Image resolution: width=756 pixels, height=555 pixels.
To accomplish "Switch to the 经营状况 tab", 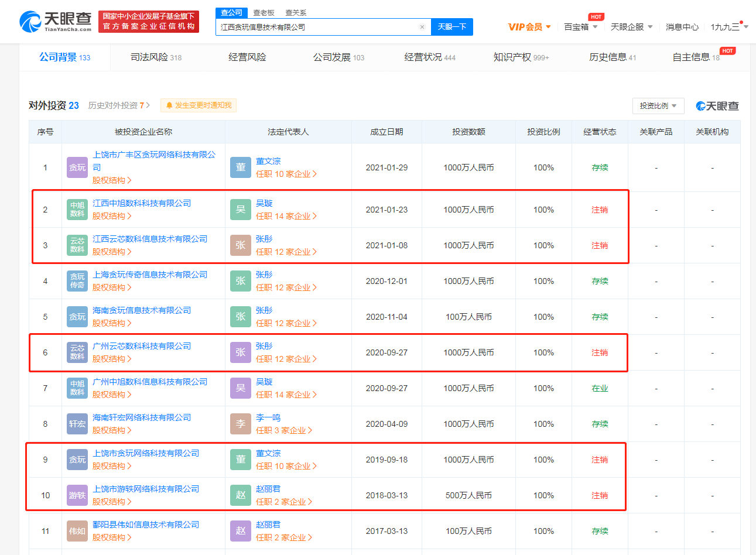I will click(x=430, y=57).
